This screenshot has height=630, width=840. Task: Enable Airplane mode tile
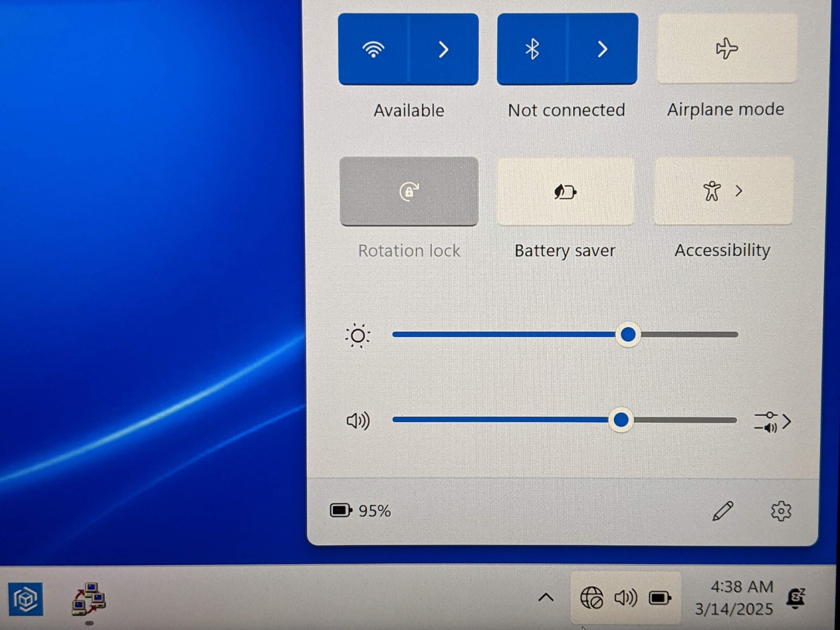[727, 48]
